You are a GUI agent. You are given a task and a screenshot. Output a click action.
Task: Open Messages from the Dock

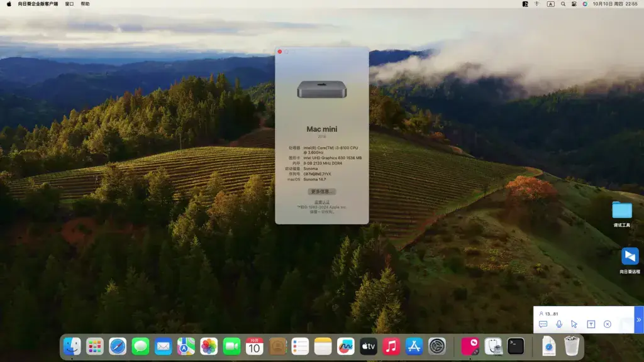(x=140, y=346)
